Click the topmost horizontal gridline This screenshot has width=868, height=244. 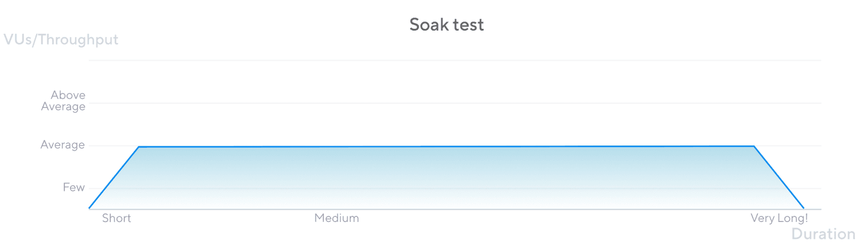pyautogui.click(x=452, y=60)
